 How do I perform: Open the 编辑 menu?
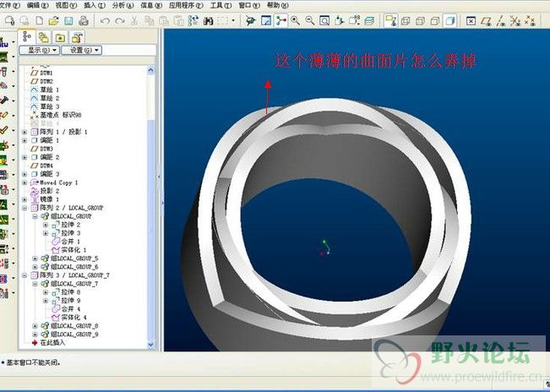point(38,6)
